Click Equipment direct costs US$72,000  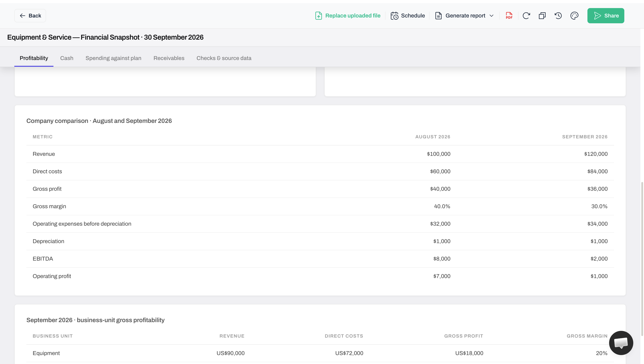point(349,353)
